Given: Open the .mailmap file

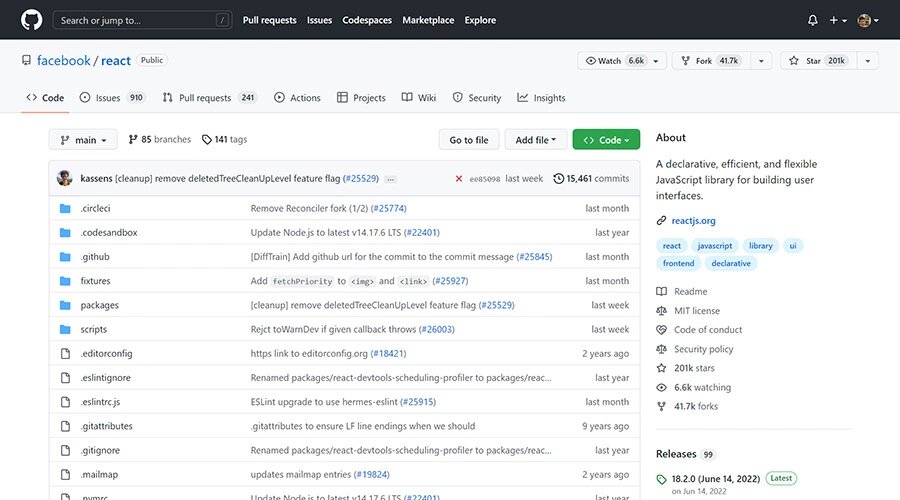Looking at the screenshot, I should click(x=99, y=474).
